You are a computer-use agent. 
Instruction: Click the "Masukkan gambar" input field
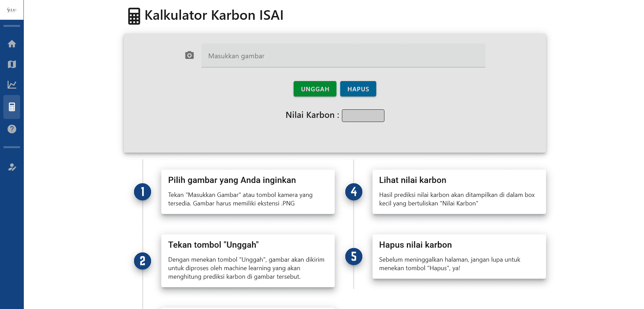[343, 56]
